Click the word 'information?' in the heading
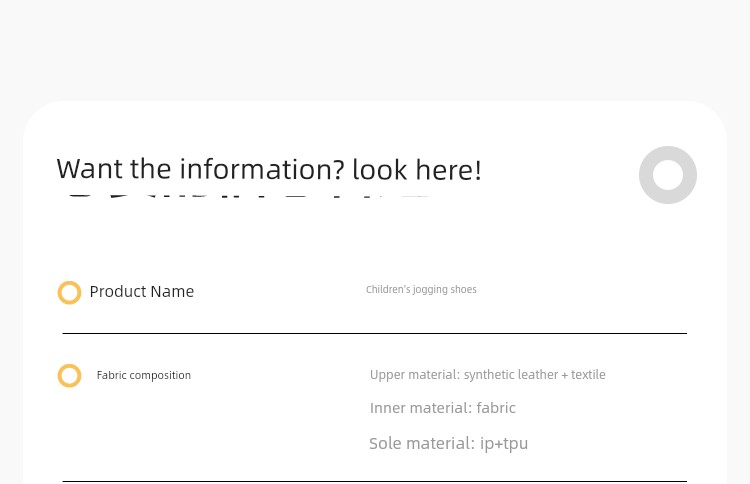Viewport: 750px width, 484px height. [x=262, y=169]
